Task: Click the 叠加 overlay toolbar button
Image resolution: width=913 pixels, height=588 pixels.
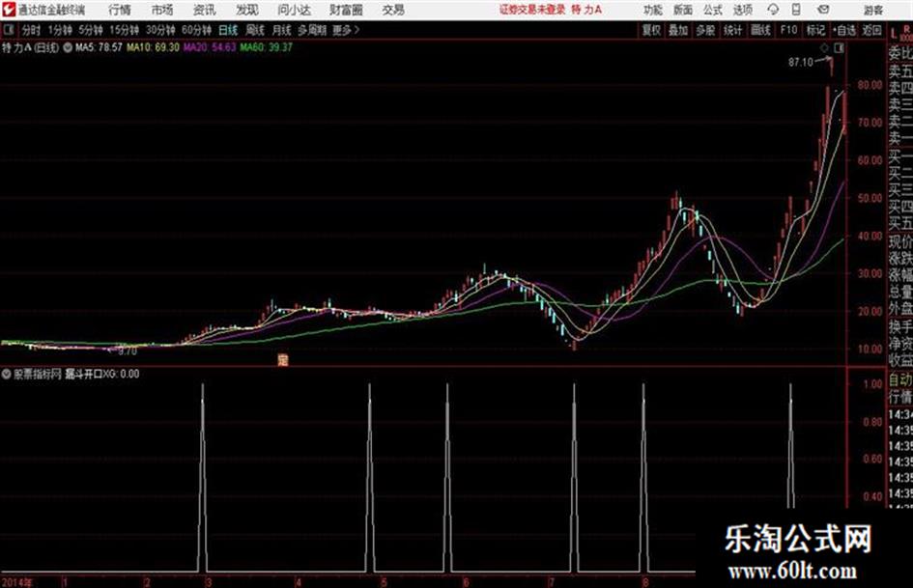Action: 678,30
